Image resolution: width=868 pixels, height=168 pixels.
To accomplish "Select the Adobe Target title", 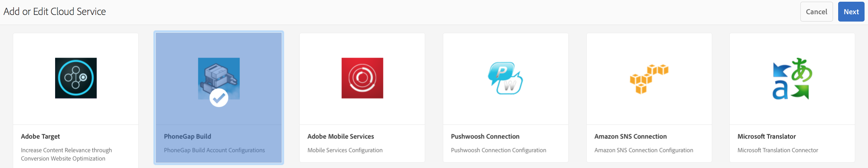I will [40, 136].
